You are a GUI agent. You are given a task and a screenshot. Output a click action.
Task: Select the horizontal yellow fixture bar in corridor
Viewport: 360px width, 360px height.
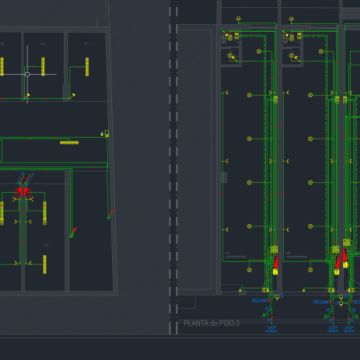click(69, 143)
